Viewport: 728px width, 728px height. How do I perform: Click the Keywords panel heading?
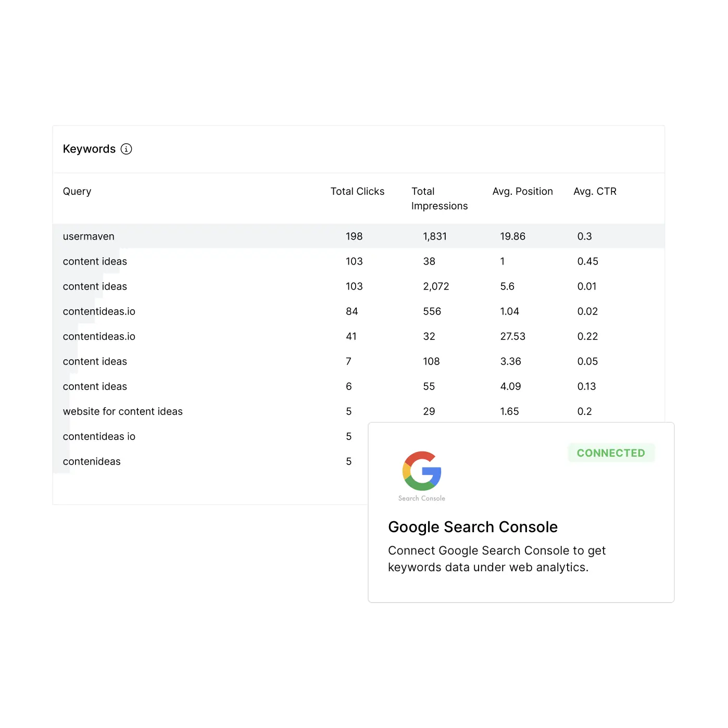click(89, 149)
